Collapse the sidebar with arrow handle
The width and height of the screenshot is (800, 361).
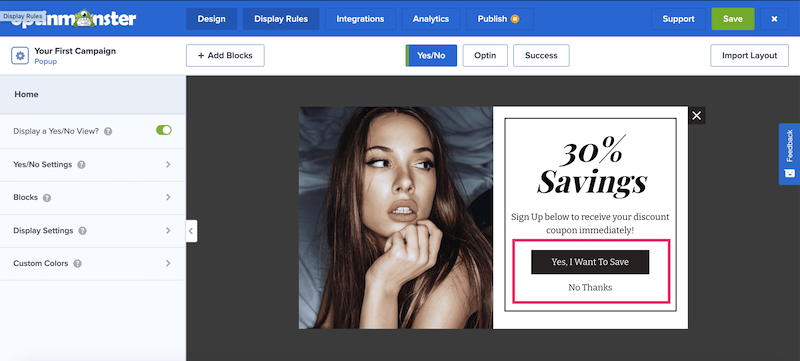[x=191, y=231]
